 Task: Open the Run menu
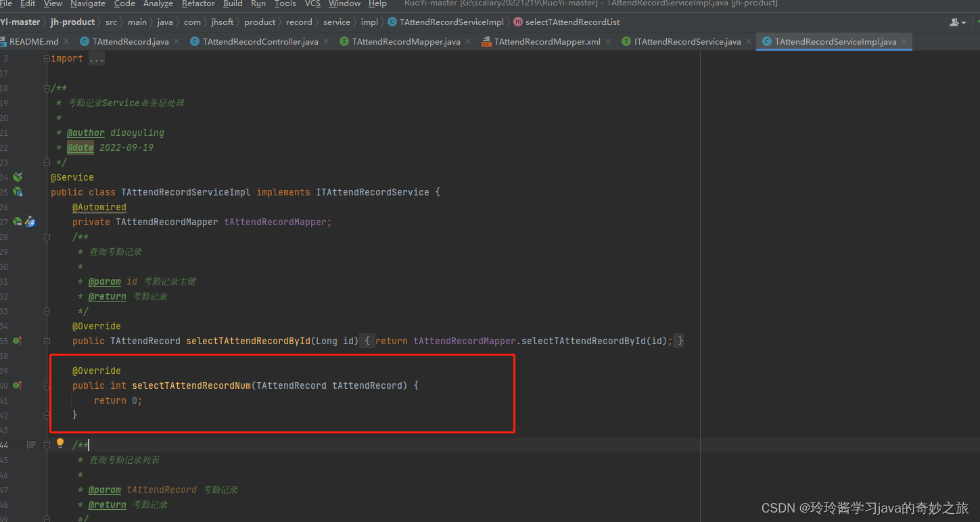258,3
